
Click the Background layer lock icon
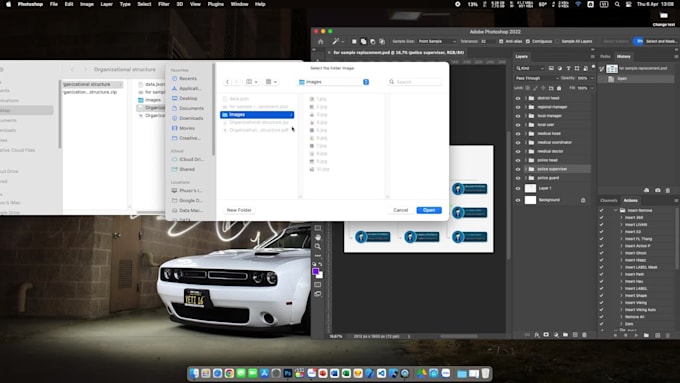click(583, 200)
